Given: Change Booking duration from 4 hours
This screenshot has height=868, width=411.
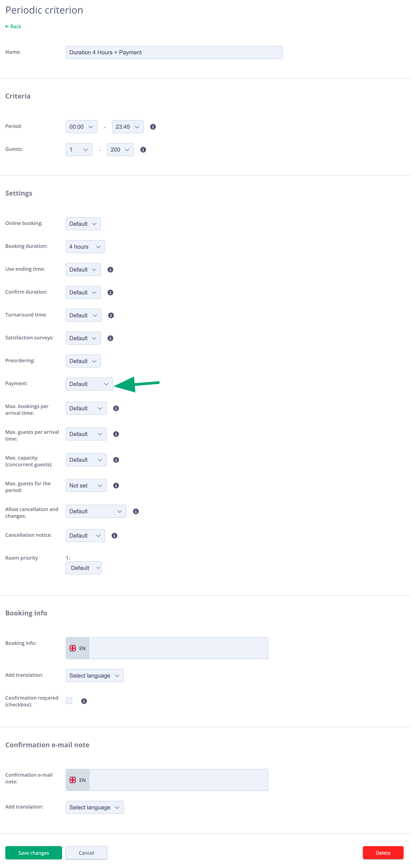Looking at the screenshot, I should tap(85, 246).
